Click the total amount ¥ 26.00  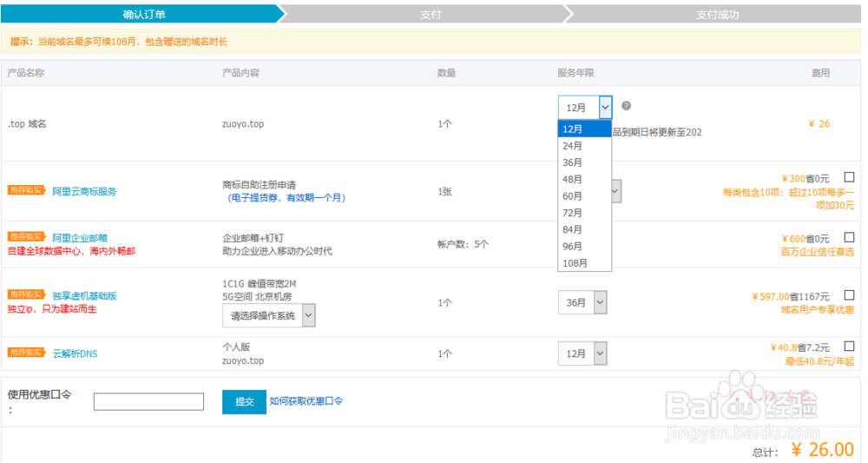(822, 449)
